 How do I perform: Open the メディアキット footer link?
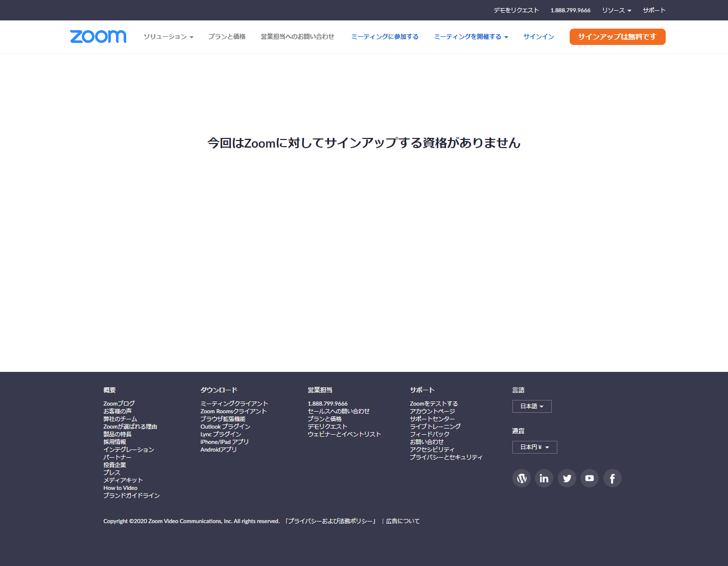pos(123,480)
